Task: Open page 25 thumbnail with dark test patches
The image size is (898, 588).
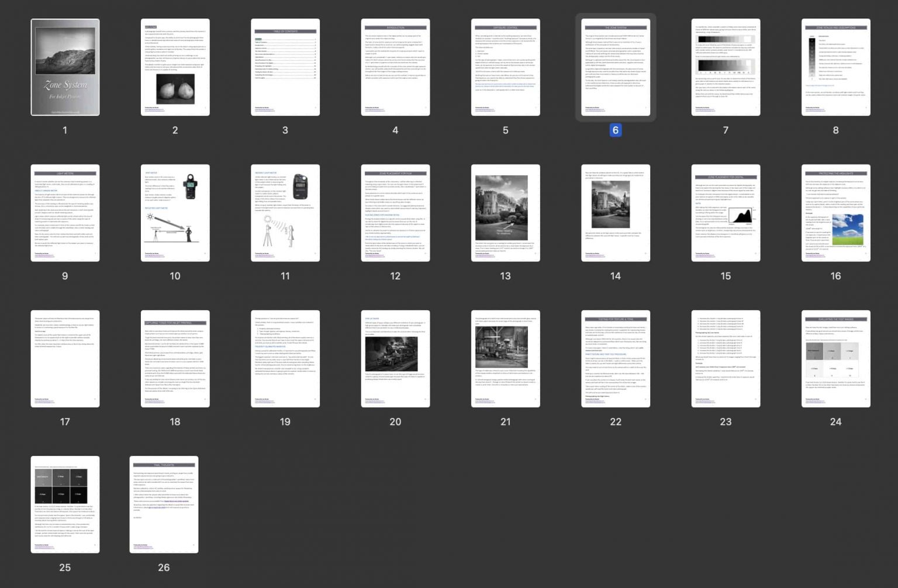Action: (65, 504)
